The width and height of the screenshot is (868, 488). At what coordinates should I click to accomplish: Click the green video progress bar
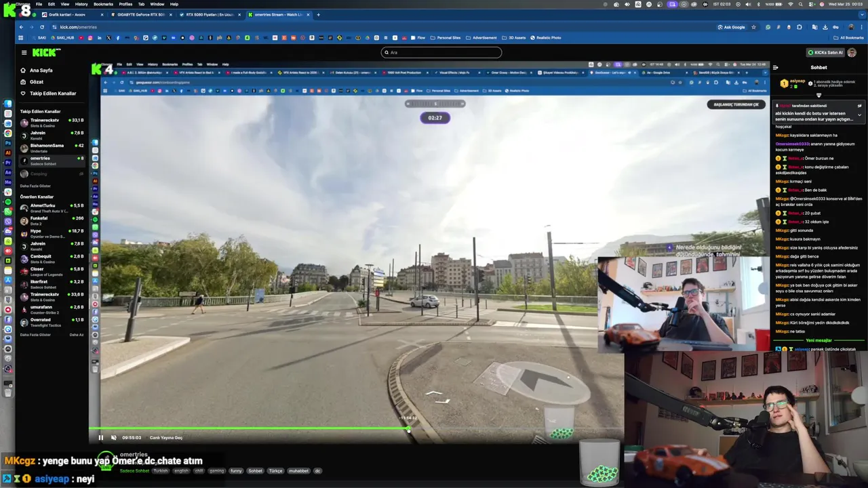[x=248, y=428]
